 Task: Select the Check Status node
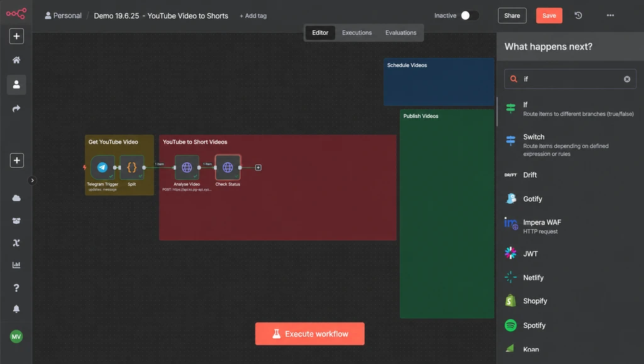[x=228, y=167]
